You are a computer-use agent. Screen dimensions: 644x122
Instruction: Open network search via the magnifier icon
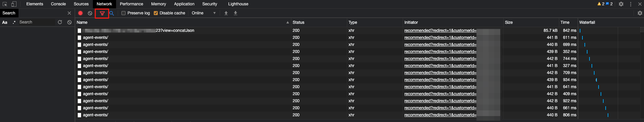112,13
